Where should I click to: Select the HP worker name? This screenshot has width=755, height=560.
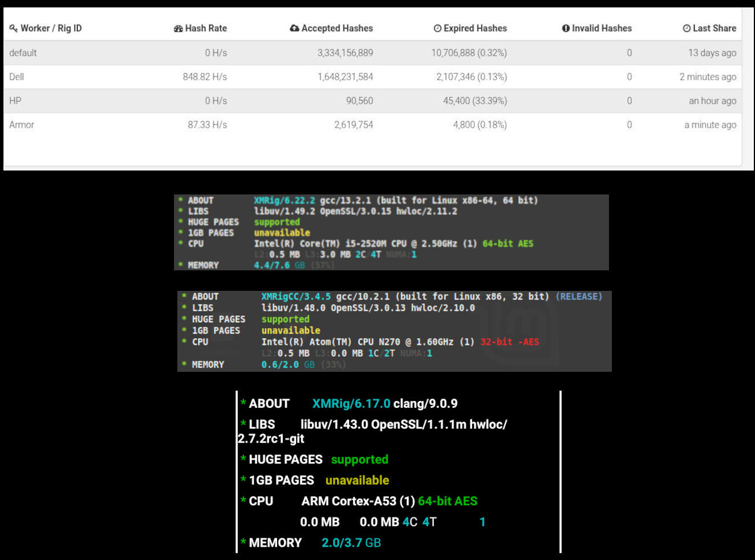coord(15,101)
